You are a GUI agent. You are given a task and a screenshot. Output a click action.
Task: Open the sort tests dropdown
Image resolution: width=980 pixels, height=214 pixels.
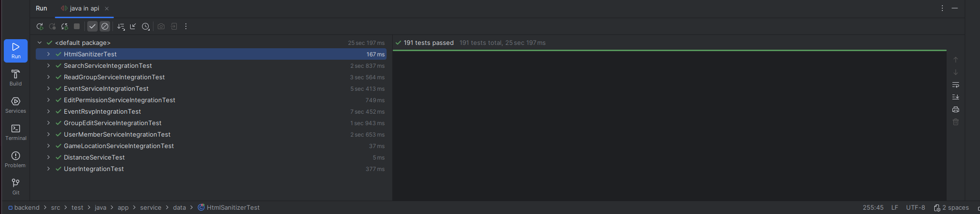(121, 27)
